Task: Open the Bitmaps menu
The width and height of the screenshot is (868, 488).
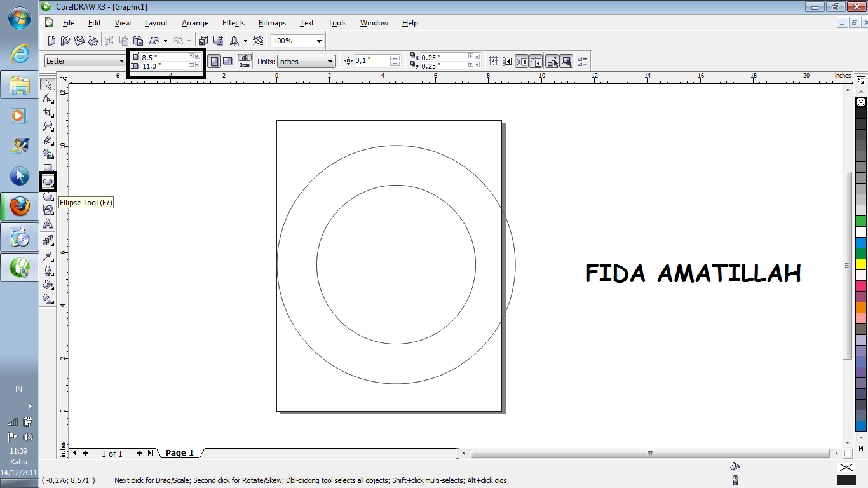Action: coord(272,22)
